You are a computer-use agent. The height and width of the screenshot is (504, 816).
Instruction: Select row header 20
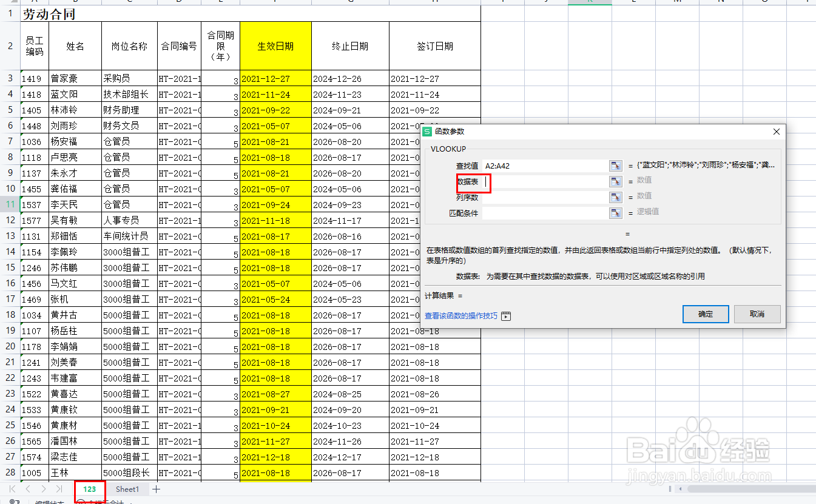tap(10, 346)
